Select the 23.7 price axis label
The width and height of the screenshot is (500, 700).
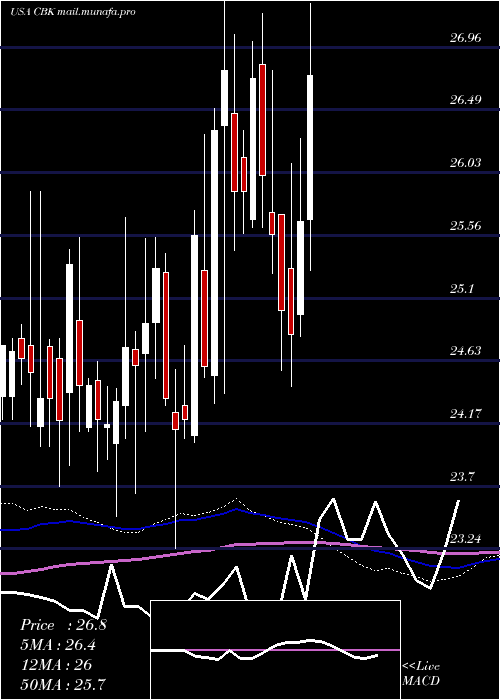(x=462, y=476)
